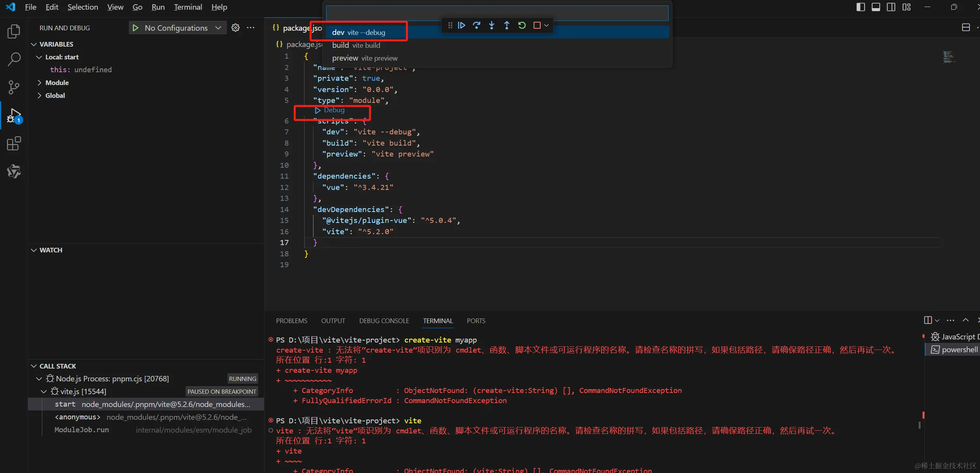This screenshot has width=980, height=473.
Task: Restart the debug session
Action: click(522, 25)
